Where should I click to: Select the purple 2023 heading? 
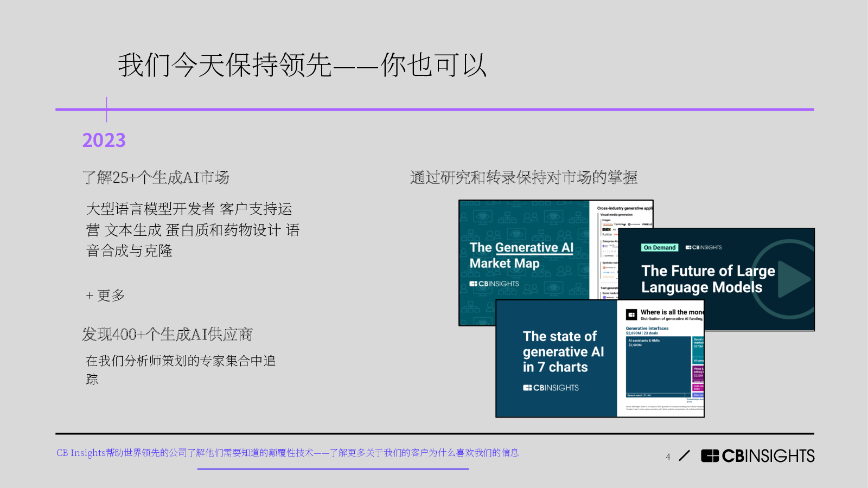104,140
